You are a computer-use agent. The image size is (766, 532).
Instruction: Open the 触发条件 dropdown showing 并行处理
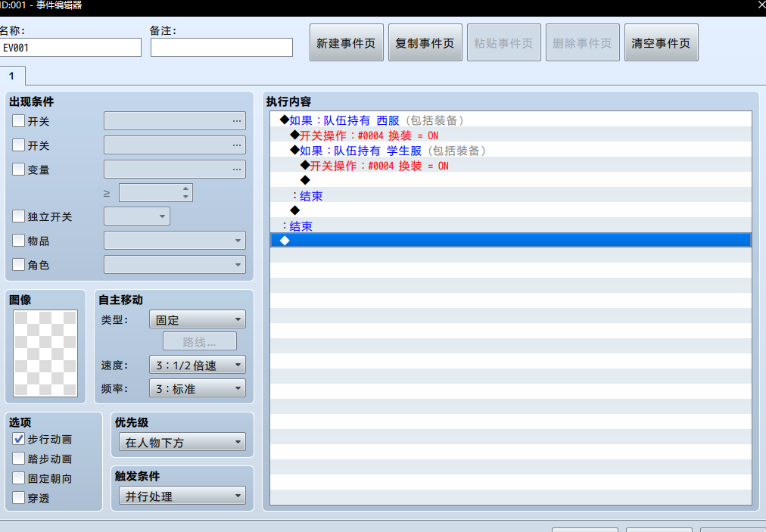[182, 496]
